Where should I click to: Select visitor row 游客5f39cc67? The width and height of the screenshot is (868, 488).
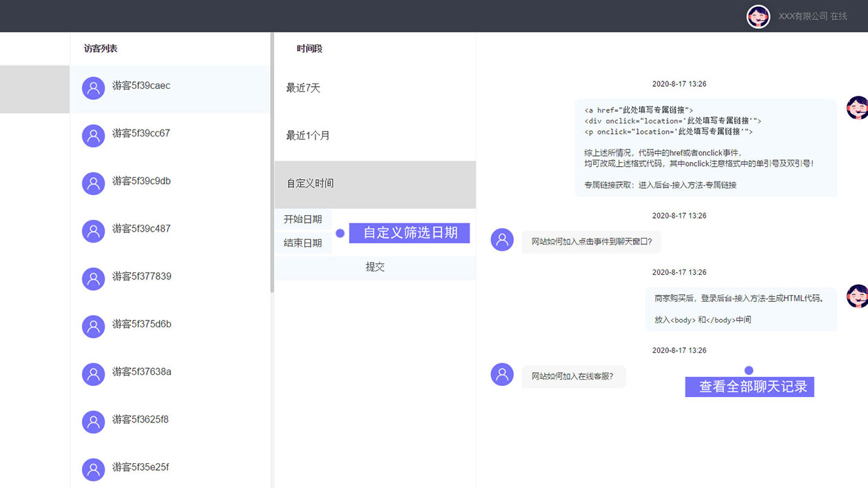[169, 136]
